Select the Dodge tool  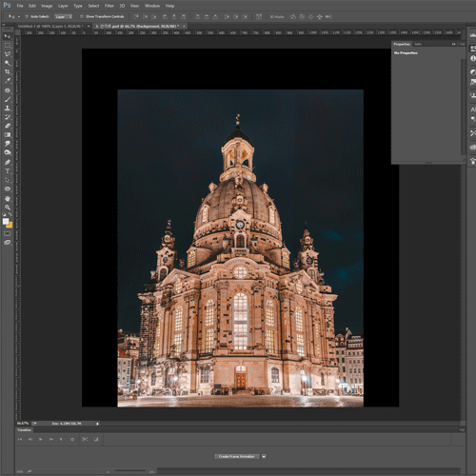8,152
